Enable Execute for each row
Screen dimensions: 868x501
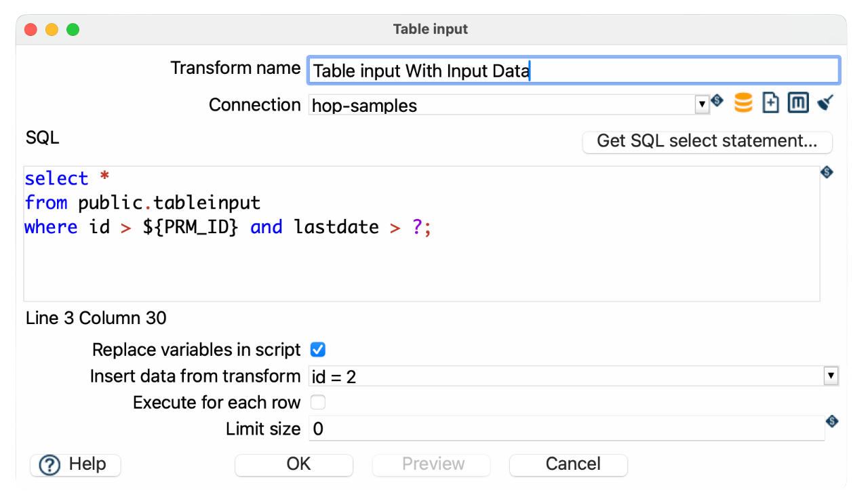318,402
